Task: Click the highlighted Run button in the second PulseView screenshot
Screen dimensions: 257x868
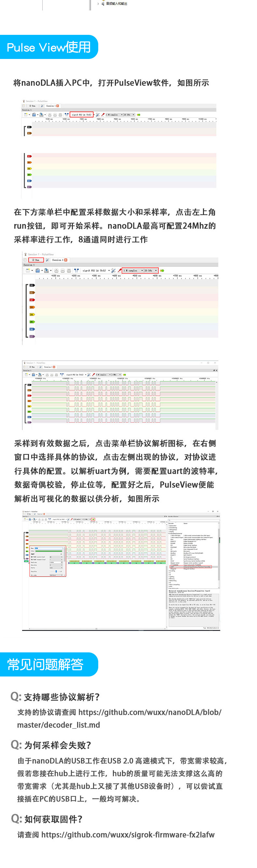Action: click(37, 260)
